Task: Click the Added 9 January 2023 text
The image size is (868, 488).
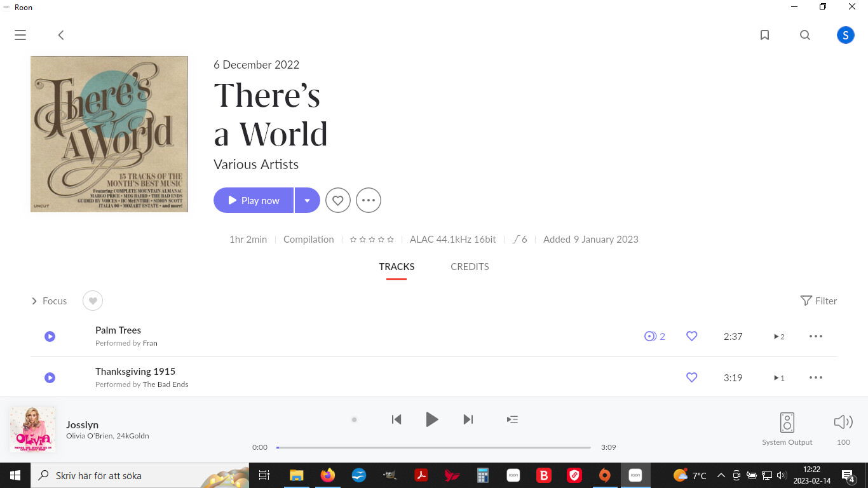Action: (591, 239)
